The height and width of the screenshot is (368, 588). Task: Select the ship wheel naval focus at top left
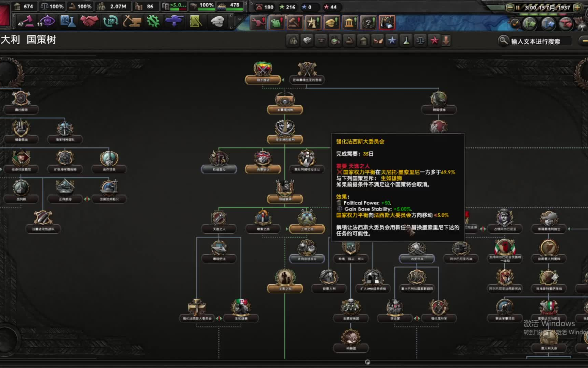click(21, 102)
